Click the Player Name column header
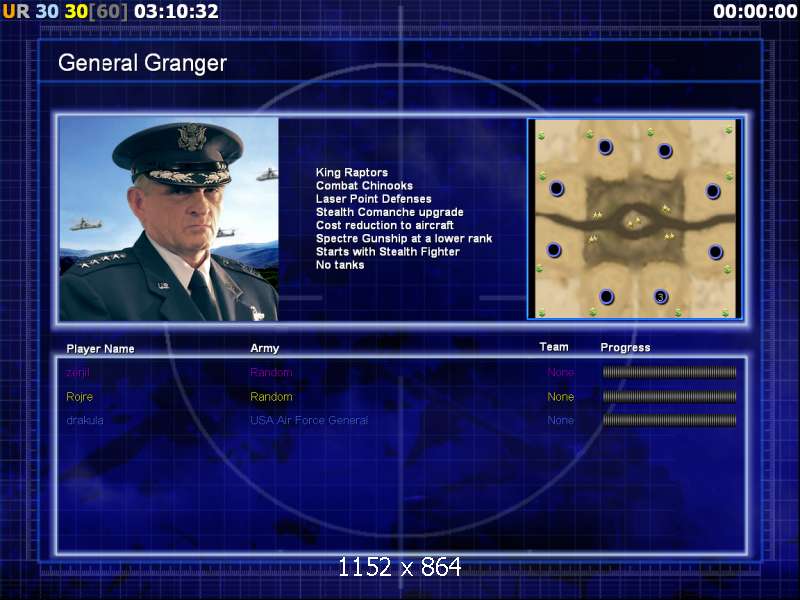 (101, 349)
